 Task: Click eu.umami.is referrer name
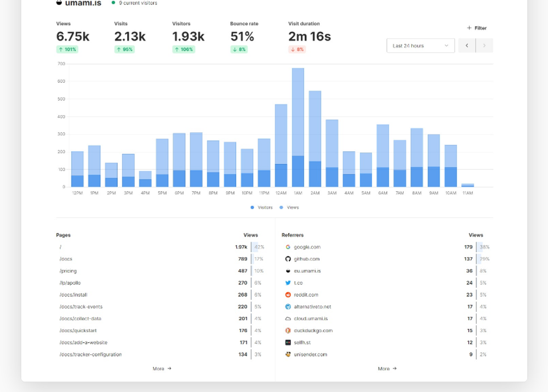click(x=307, y=271)
